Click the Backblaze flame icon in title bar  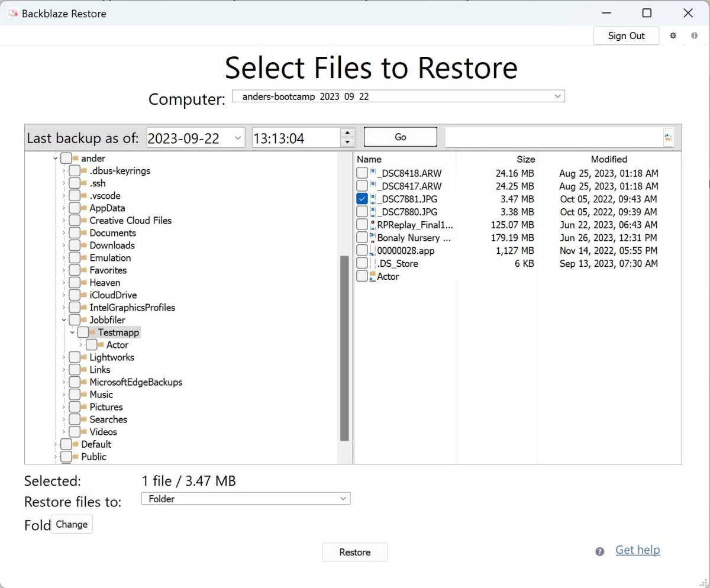pyautogui.click(x=12, y=13)
